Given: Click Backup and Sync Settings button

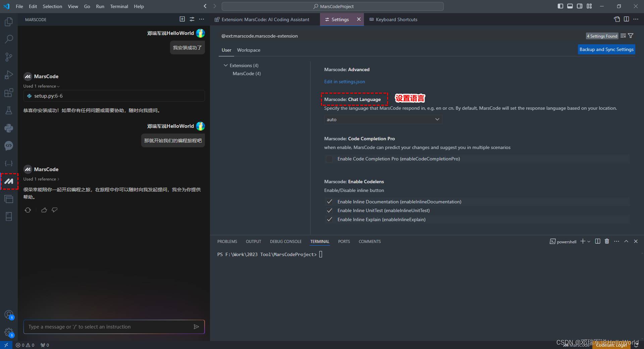Looking at the screenshot, I should coord(606,49).
